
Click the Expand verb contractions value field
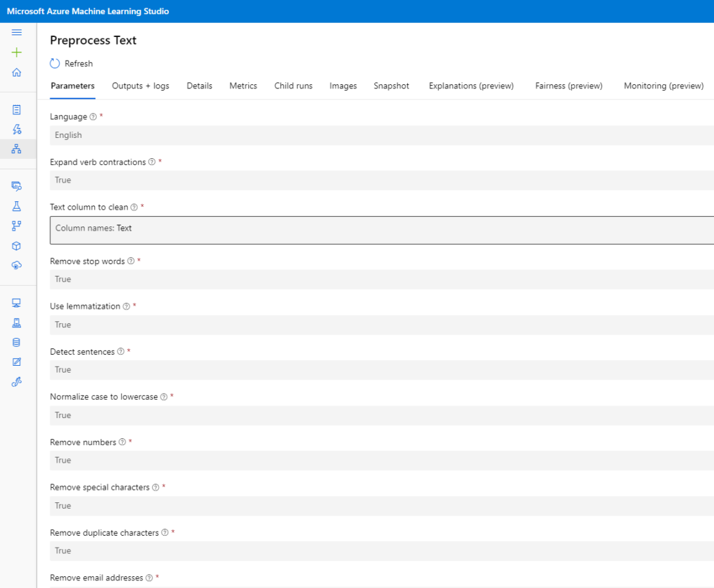click(x=381, y=180)
